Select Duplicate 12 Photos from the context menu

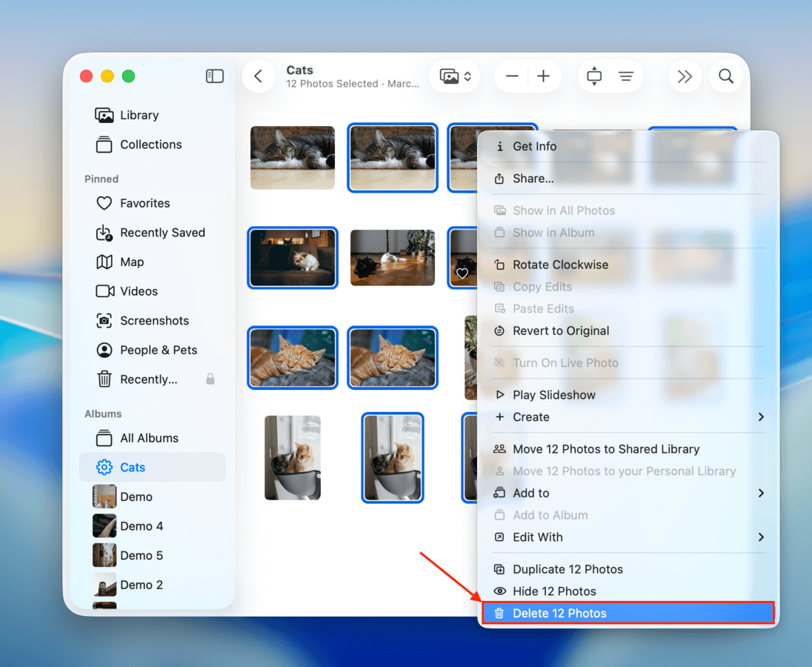tap(566, 568)
